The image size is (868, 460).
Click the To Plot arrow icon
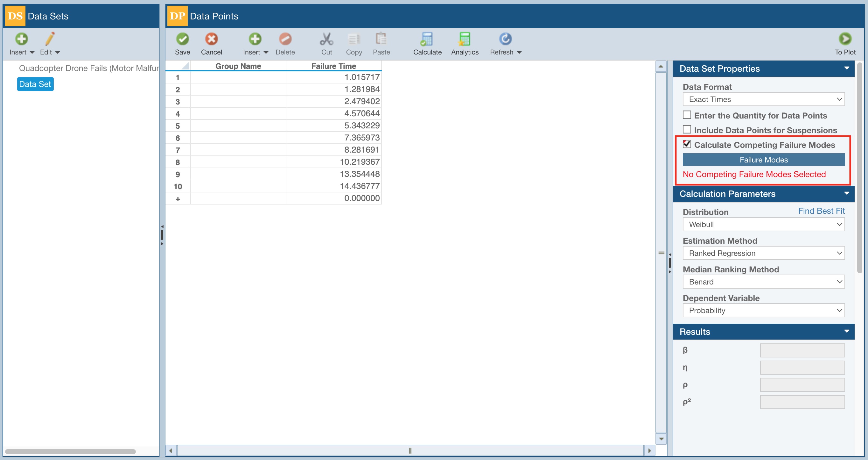point(844,39)
